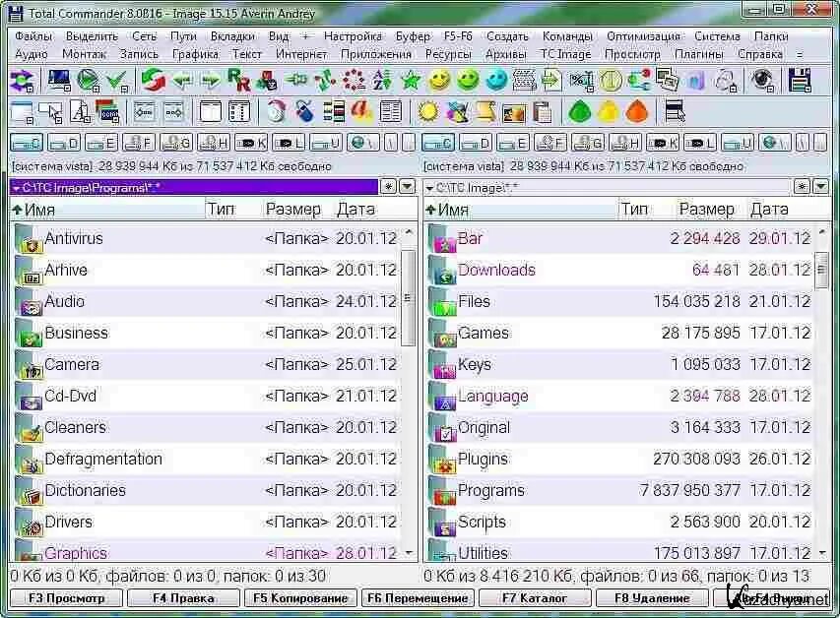Click the green right arrow icon
This screenshot has height=618, width=840.
tap(211, 81)
